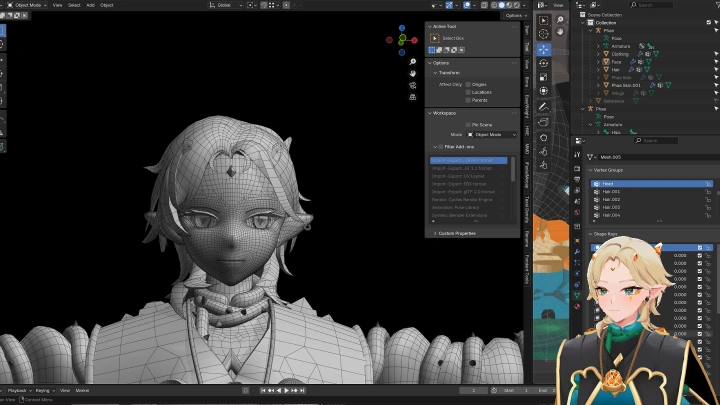720x405 pixels.
Task: Select the Rotate tool in second viewport toolbar
Action: tap(544, 63)
